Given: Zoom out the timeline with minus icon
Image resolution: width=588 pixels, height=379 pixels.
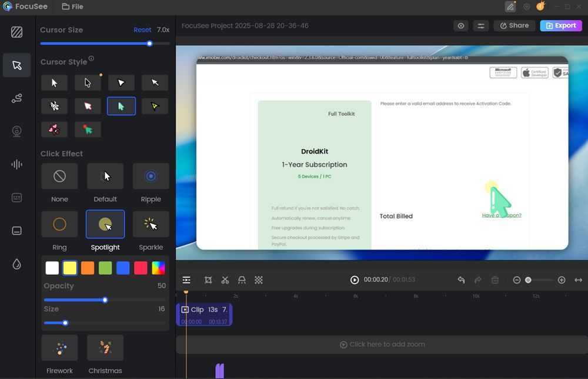Looking at the screenshot, I should tap(517, 280).
